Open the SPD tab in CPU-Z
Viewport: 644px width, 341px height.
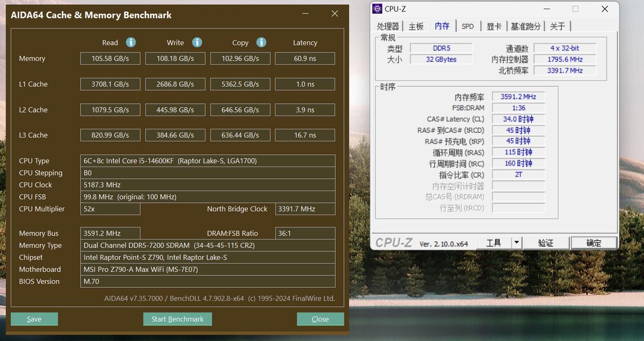(468, 26)
